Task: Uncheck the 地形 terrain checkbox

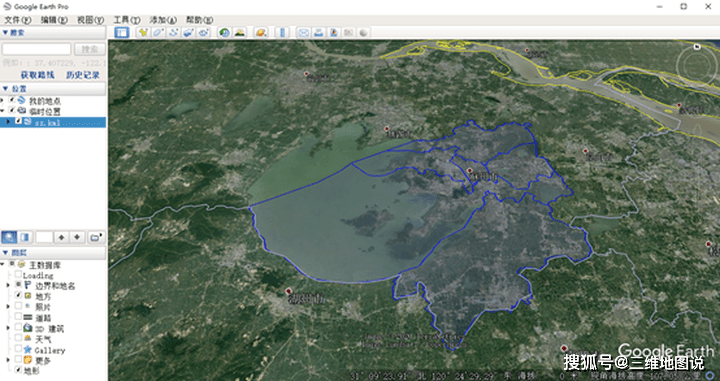Action: pos(18,370)
